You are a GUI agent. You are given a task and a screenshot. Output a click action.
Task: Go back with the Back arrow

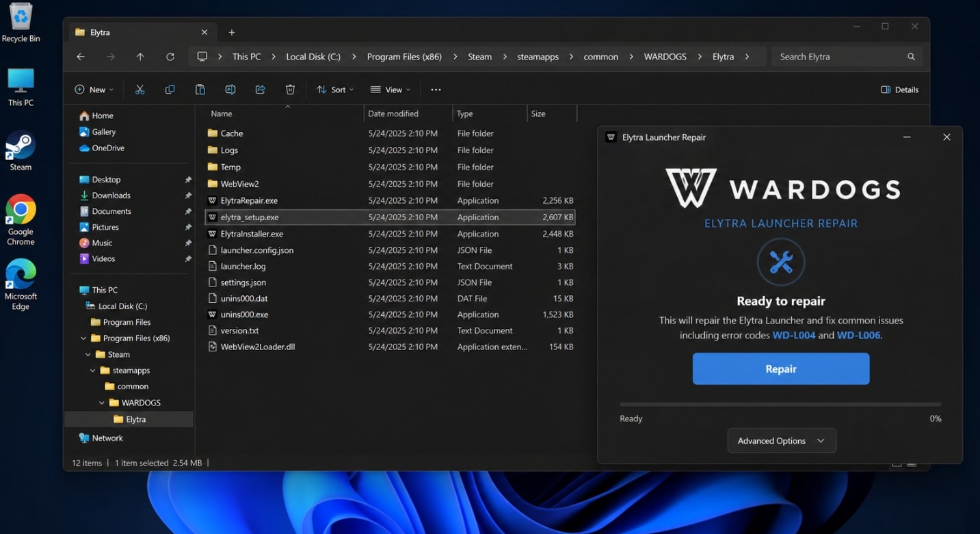point(81,57)
